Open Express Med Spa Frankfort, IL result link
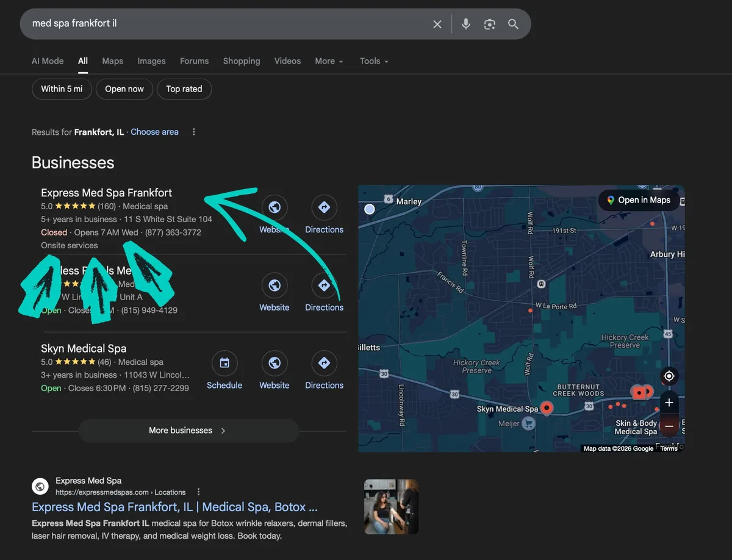This screenshot has width=732, height=560. point(174,508)
